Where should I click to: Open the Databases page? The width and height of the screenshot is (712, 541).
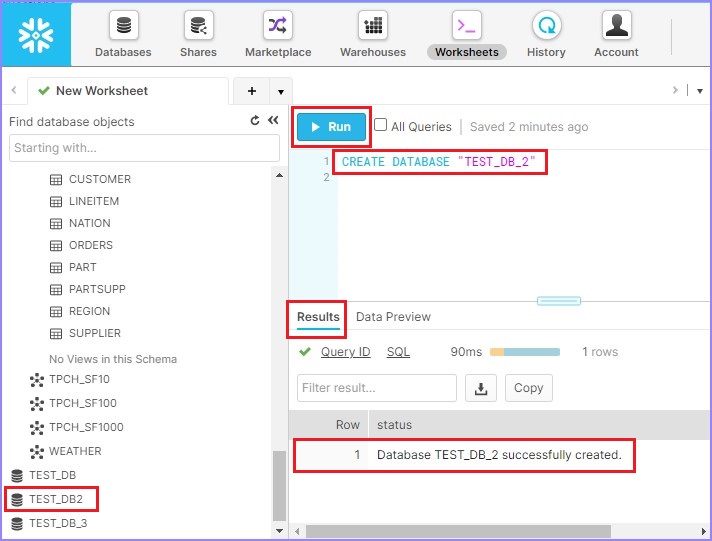point(123,35)
